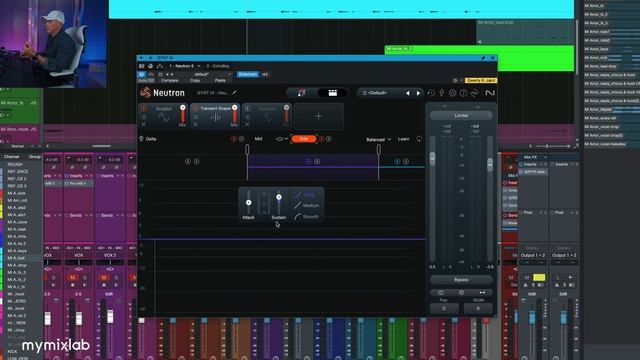Edit the Neutron instance name pencil
640x360 pixels.
pos(234,93)
